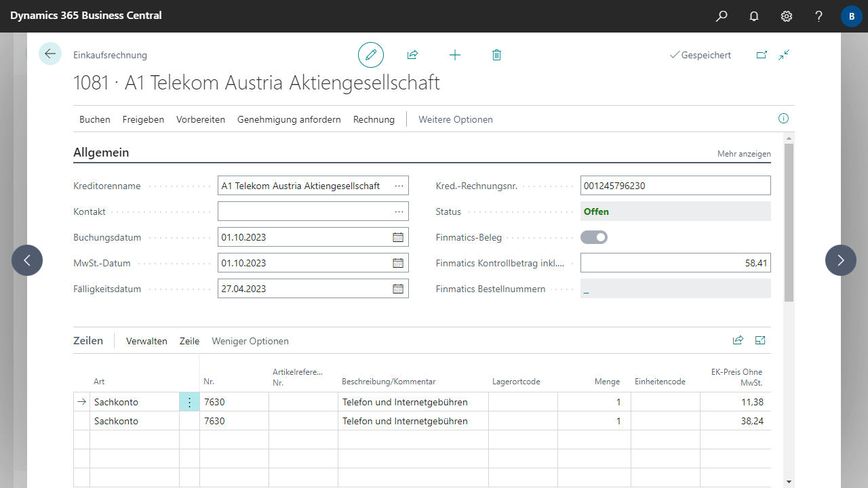Open the Buchen menu

(x=95, y=119)
